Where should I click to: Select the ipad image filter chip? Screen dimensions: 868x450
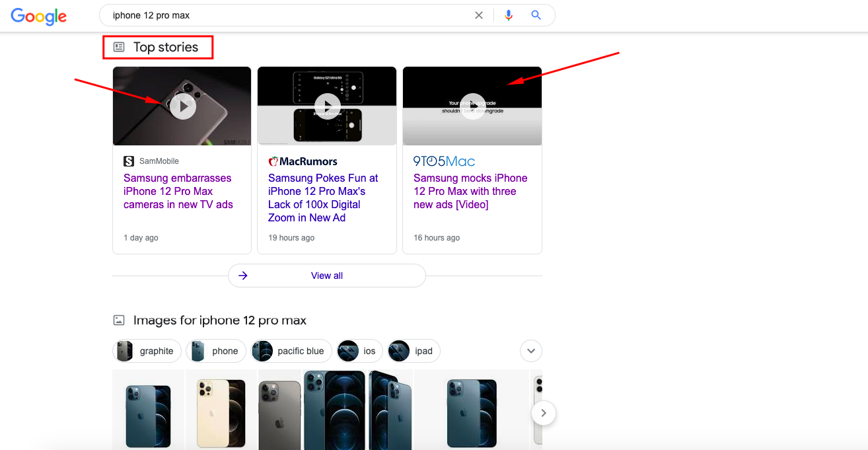(414, 351)
